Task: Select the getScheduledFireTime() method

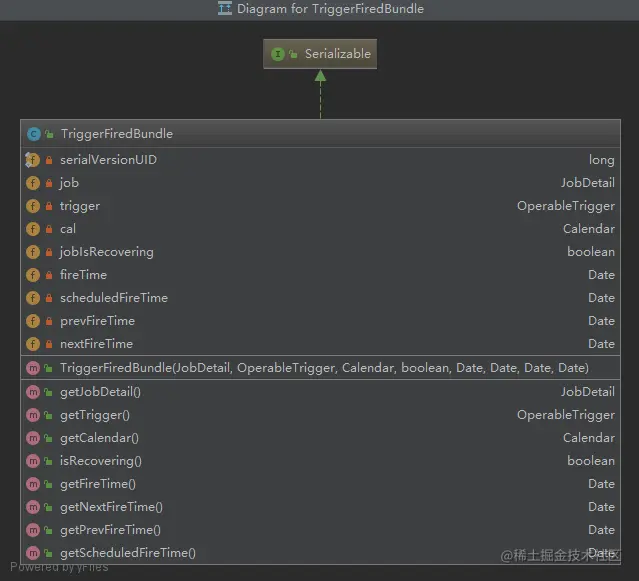Action: [128, 553]
